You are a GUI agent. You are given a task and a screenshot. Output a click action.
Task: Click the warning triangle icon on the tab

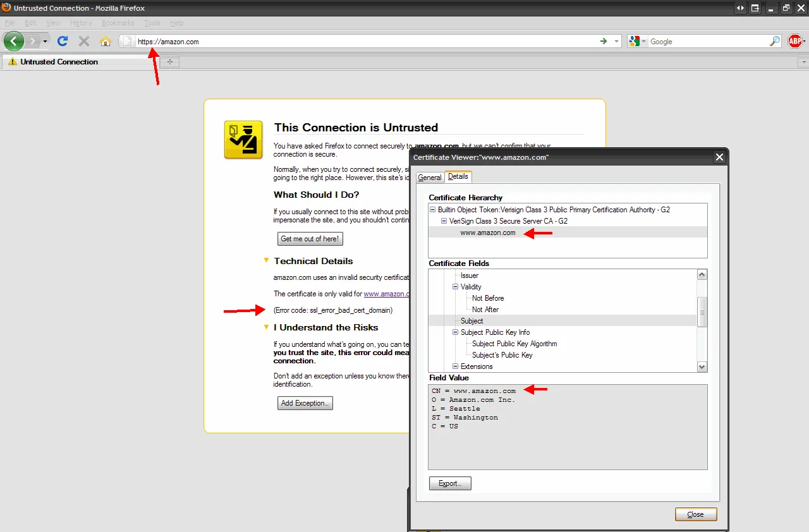click(x=12, y=62)
